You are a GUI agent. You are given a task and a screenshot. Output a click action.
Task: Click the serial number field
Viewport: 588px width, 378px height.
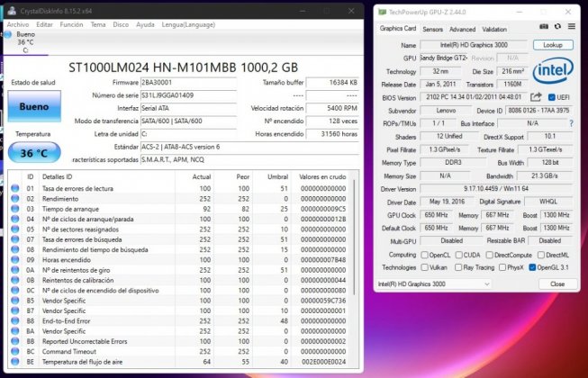(x=188, y=95)
